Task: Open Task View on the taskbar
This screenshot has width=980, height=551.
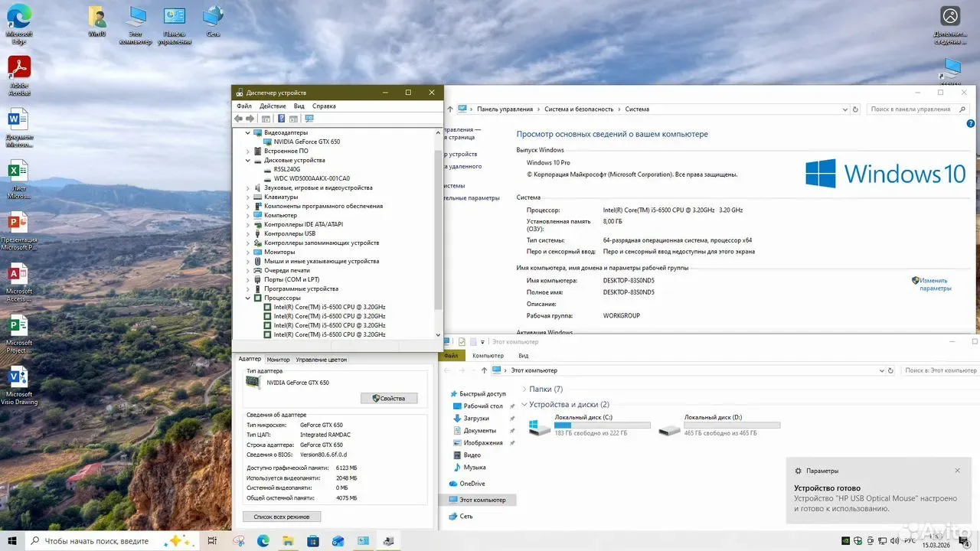Action: pyautogui.click(x=213, y=541)
